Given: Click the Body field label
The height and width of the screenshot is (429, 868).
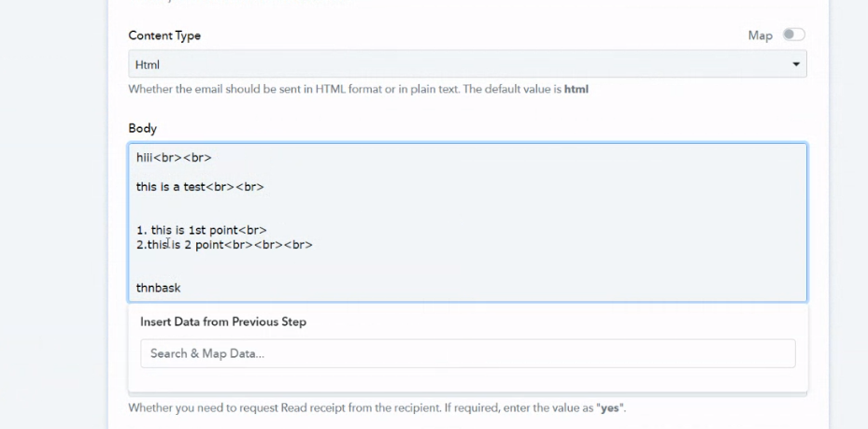Looking at the screenshot, I should pyautogui.click(x=142, y=128).
